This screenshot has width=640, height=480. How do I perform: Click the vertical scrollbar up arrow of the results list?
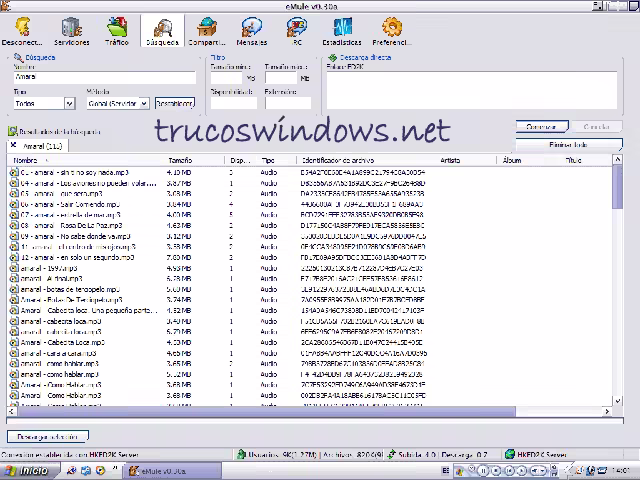618,160
